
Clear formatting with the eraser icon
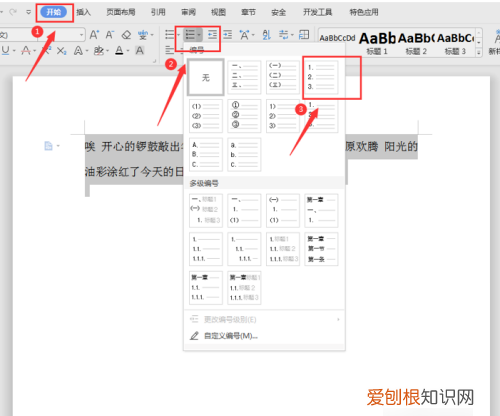point(126,34)
